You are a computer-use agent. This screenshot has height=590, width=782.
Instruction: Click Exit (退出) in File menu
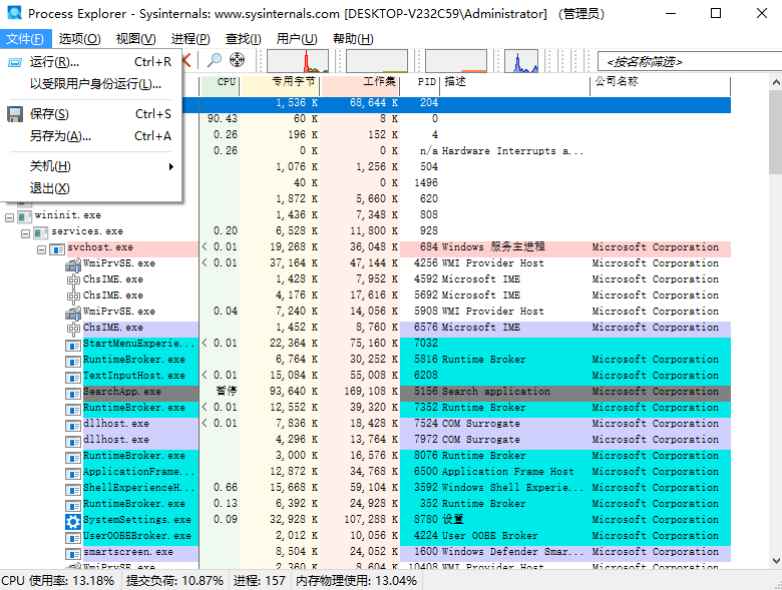[91, 188]
